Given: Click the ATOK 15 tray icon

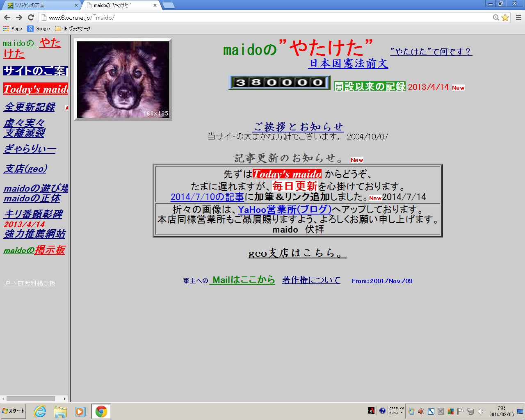Looking at the screenshot, I should 371,411.
